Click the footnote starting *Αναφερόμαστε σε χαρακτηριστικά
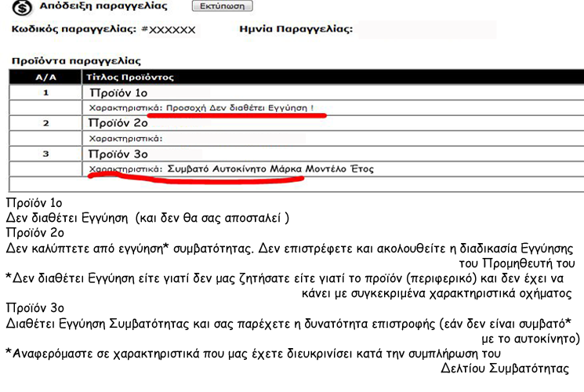The height and width of the screenshot is (392, 584). (x=253, y=354)
